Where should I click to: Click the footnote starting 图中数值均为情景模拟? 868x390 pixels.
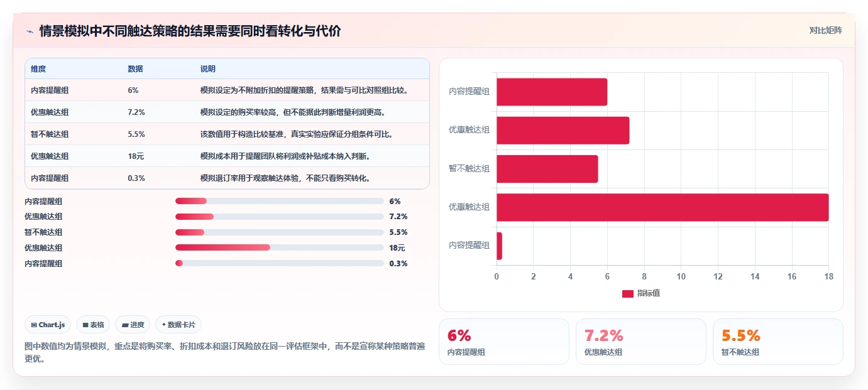point(225,352)
